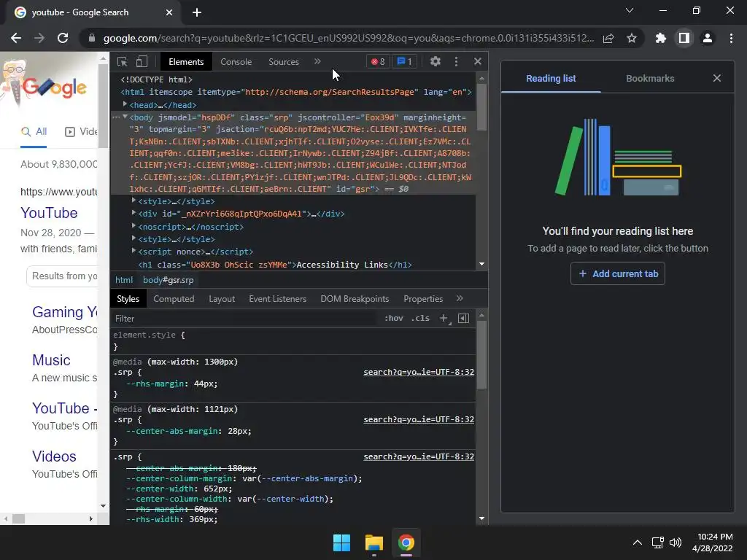This screenshot has width=747, height=560.
Task: Show more DevTools tabs chevron
Action: pyautogui.click(x=317, y=61)
